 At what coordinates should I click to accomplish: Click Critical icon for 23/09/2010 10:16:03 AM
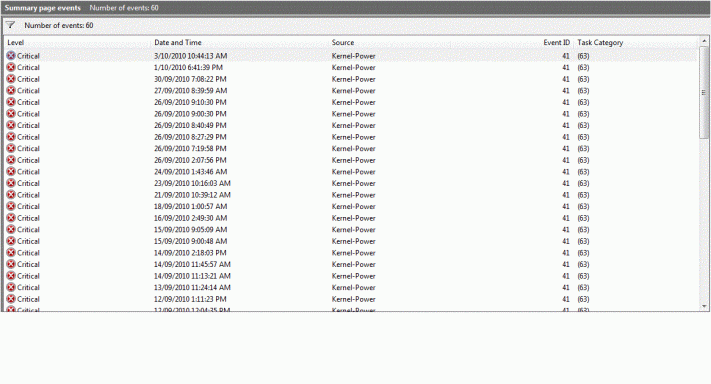coord(11,183)
